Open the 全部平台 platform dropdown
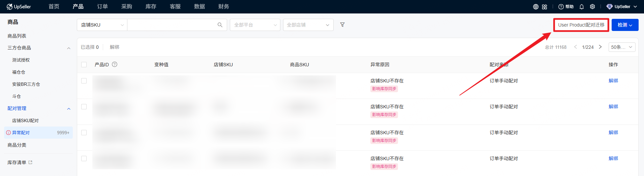The image size is (644, 176). click(255, 25)
